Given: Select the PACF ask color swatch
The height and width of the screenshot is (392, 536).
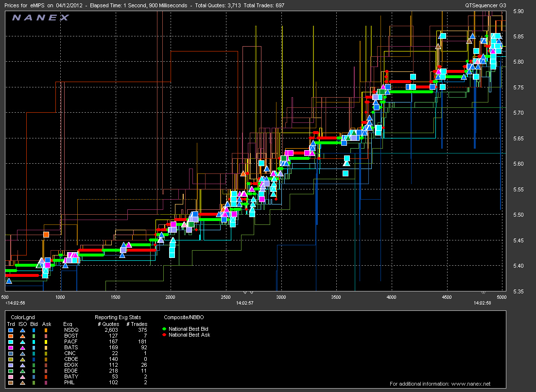Looking at the screenshot, I should point(46,342).
